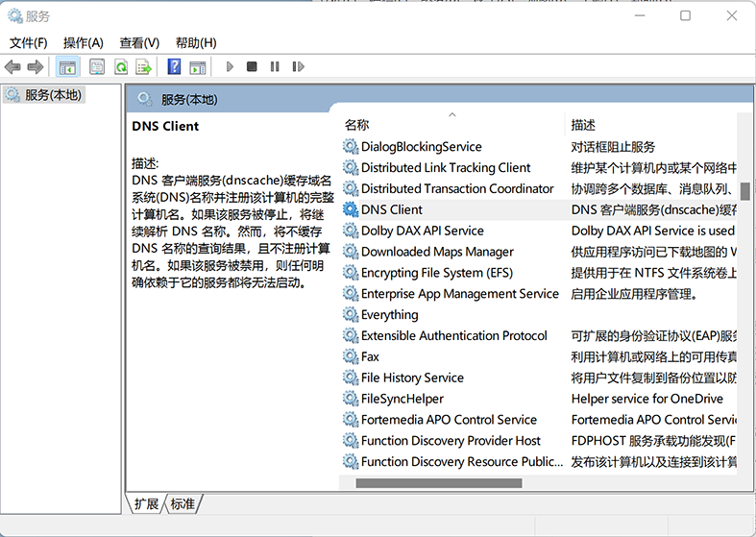
Task: Click the Everything service name text
Action: point(390,315)
